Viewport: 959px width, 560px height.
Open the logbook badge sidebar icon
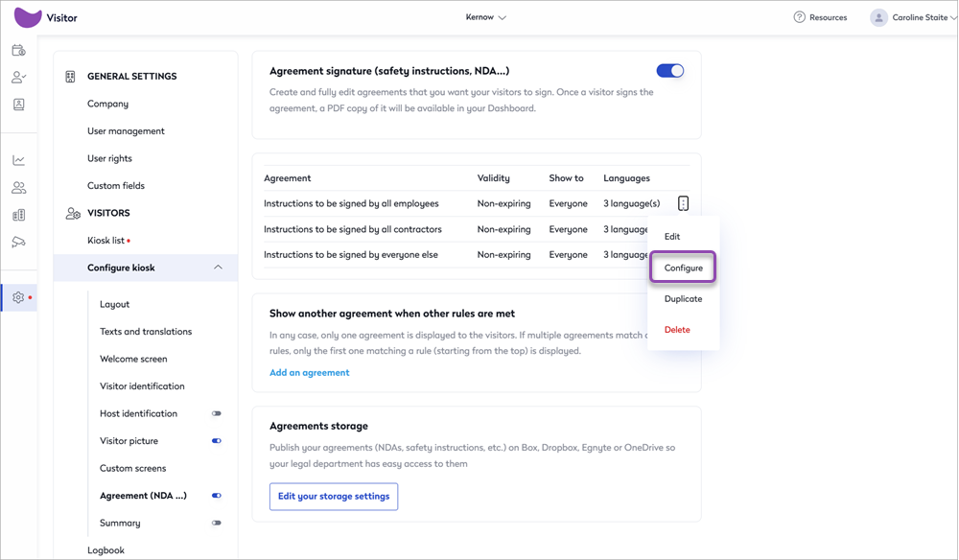[18, 105]
